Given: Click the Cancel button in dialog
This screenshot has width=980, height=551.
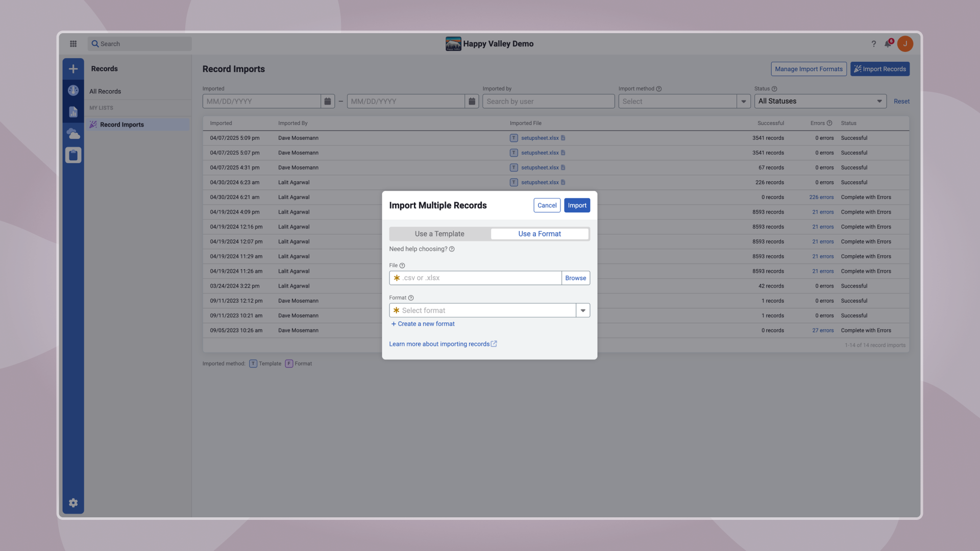Looking at the screenshot, I should click(547, 205).
